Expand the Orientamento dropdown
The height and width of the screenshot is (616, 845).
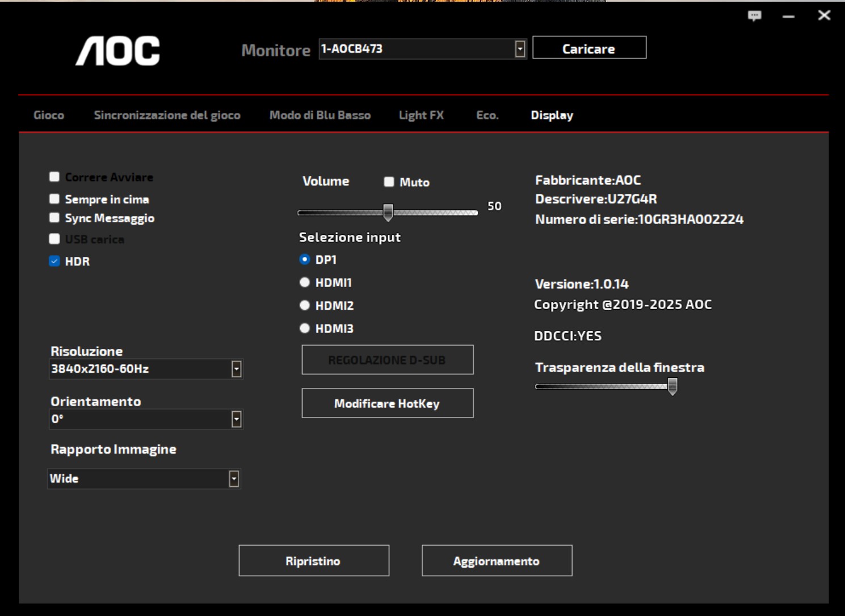coord(237,419)
